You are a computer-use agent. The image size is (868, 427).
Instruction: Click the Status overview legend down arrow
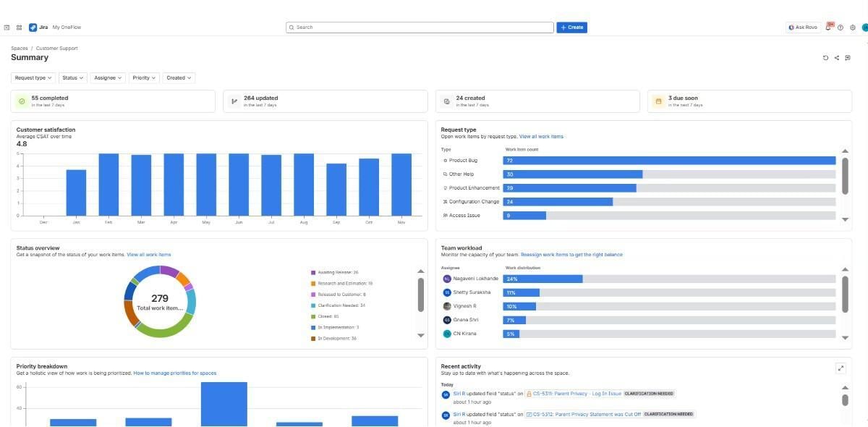click(421, 336)
